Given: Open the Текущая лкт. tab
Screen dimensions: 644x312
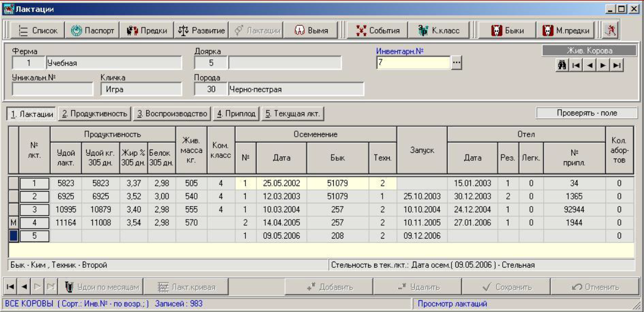Looking at the screenshot, I should [x=292, y=113].
